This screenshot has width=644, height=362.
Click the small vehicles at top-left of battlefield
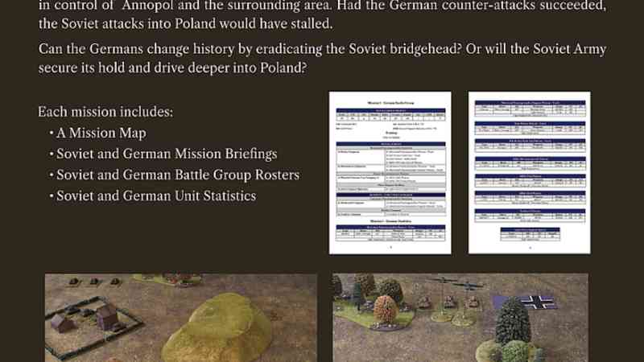tap(94, 282)
